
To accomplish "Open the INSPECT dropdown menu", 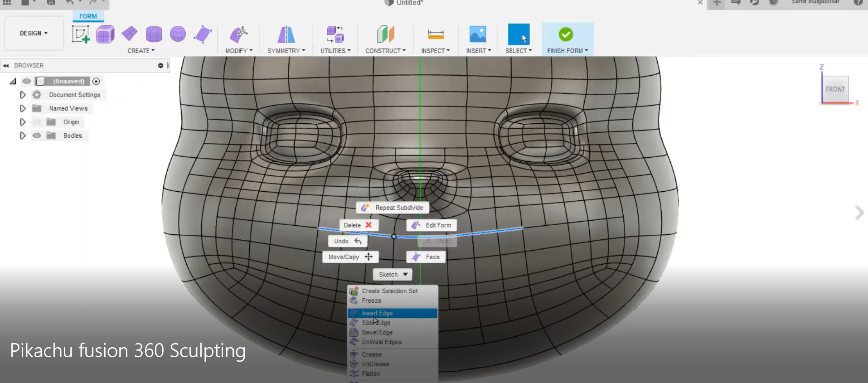I will (x=436, y=51).
